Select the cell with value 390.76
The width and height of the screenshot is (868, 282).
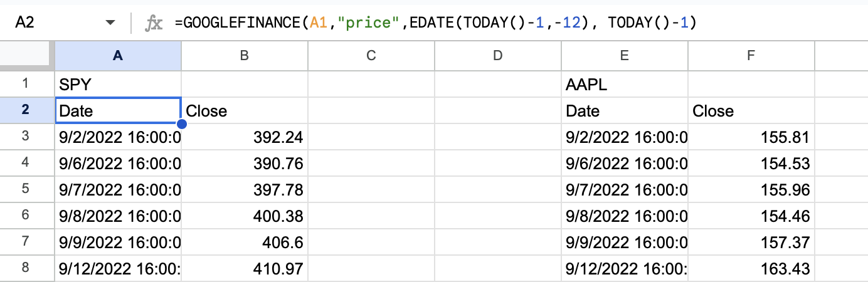(245, 163)
